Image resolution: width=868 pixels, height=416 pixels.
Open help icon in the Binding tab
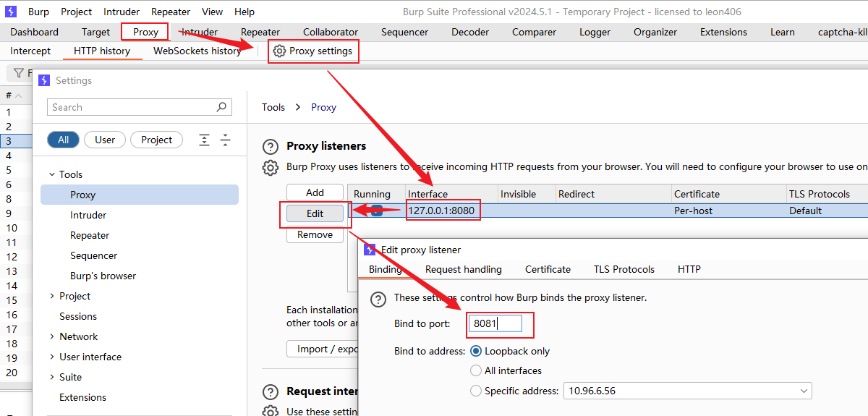[x=378, y=299]
